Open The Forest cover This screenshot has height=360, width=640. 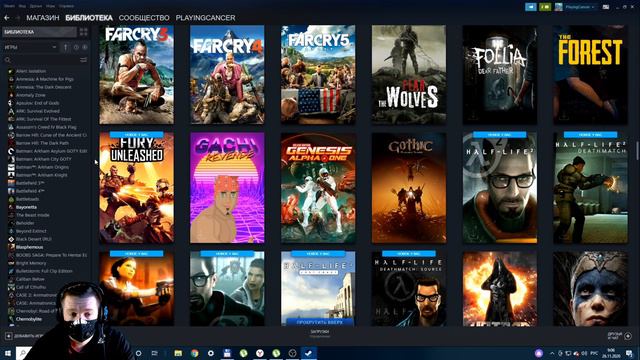[590, 75]
